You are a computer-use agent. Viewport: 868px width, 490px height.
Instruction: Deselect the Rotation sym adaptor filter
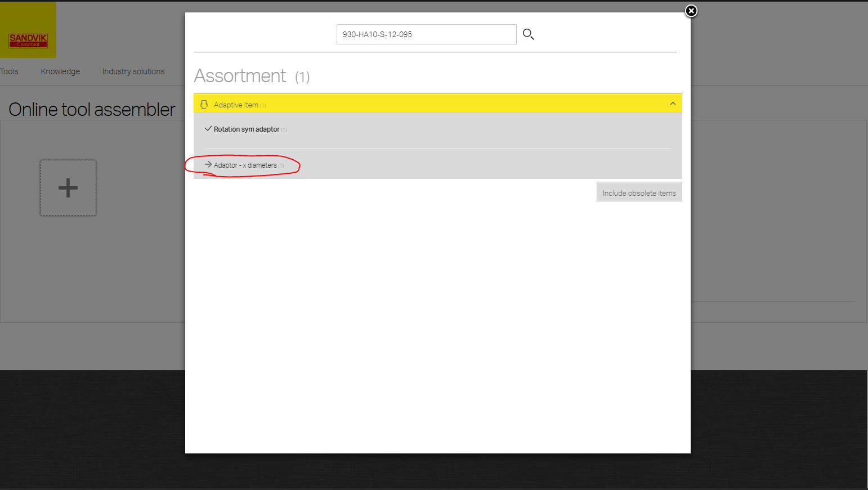click(x=247, y=129)
